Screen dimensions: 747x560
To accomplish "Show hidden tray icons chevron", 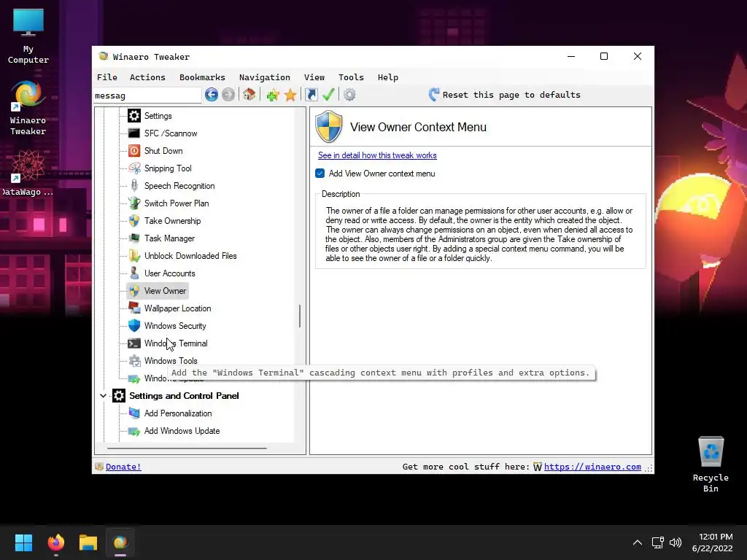I will (x=638, y=542).
